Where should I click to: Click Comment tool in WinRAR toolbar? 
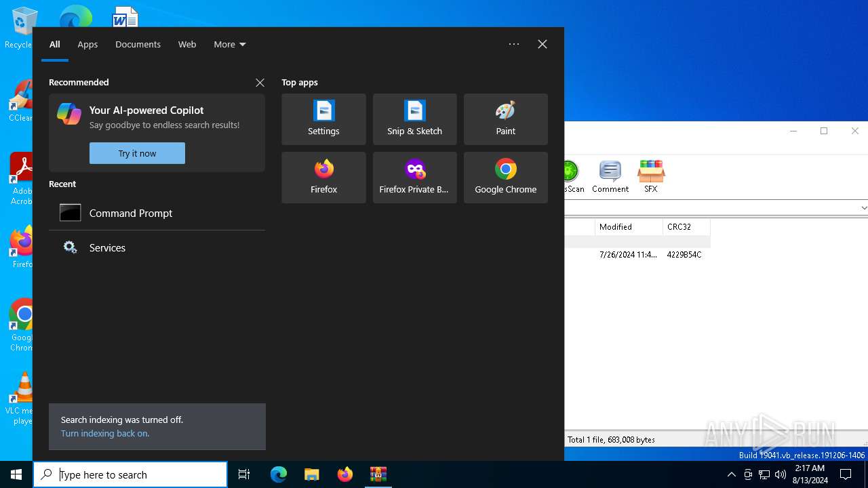point(610,176)
